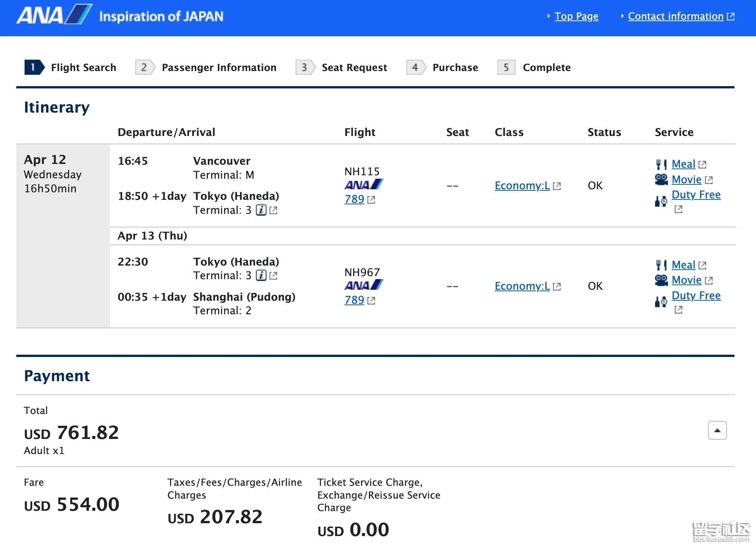The image size is (756, 547).
Task: Select step 2 Passenger Information
Action: (x=206, y=67)
